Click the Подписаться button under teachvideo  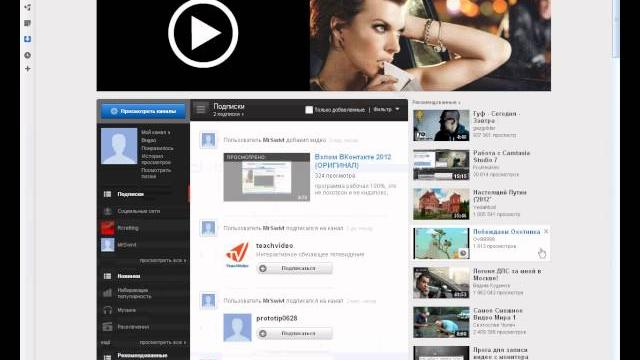point(295,268)
